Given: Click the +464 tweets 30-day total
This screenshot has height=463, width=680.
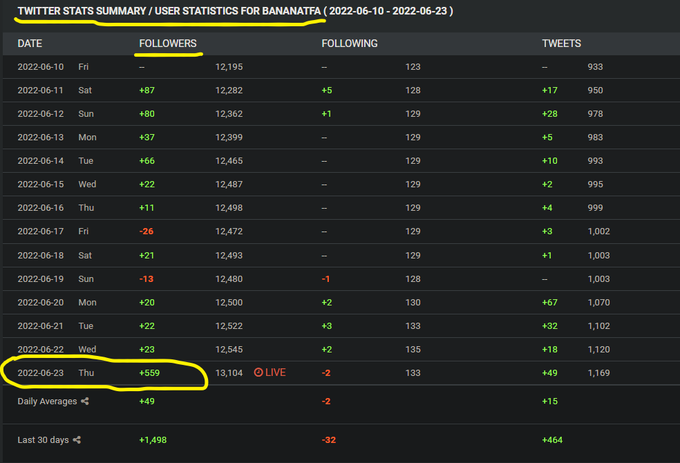Looking at the screenshot, I should 552,440.
